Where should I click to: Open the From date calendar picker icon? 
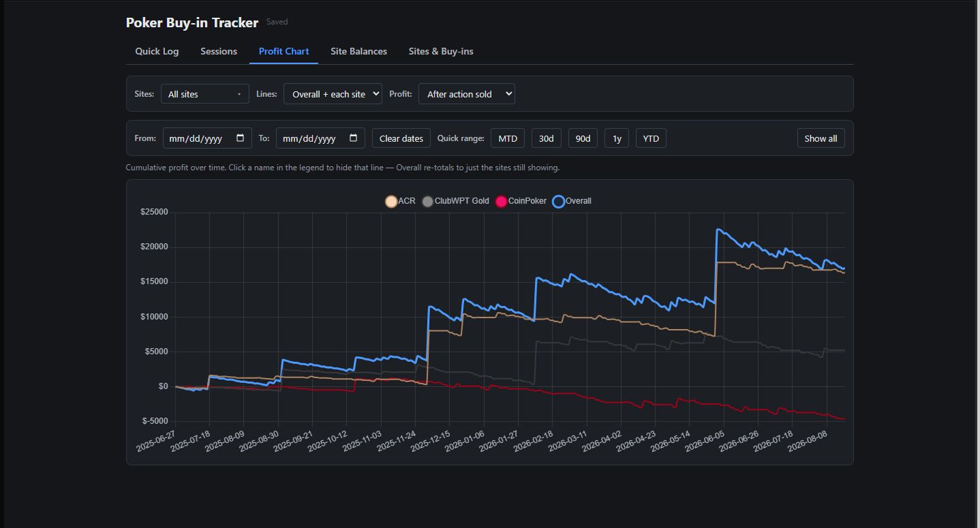[x=240, y=138]
